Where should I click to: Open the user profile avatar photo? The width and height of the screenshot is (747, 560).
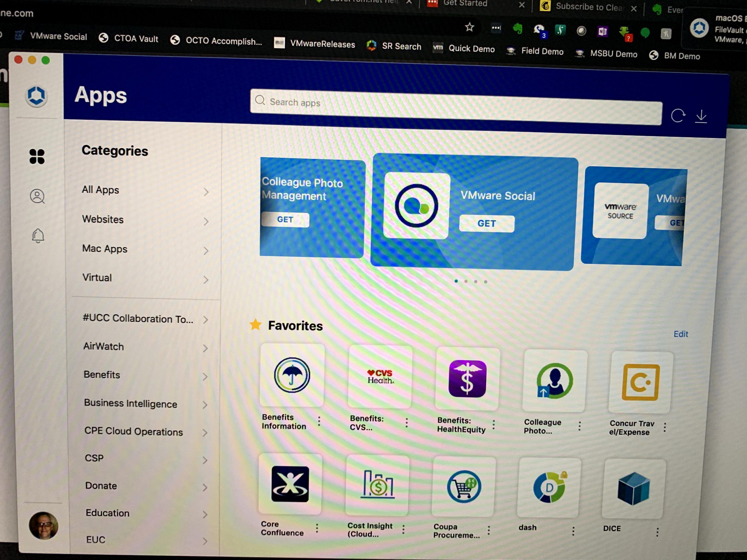pyautogui.click(x=43, y=526)
